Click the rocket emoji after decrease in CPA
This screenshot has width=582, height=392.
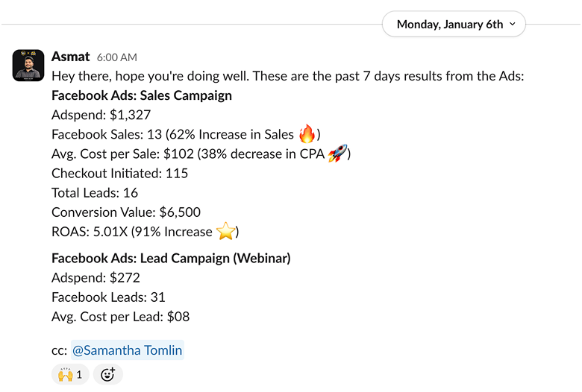(x=338, y=154)
